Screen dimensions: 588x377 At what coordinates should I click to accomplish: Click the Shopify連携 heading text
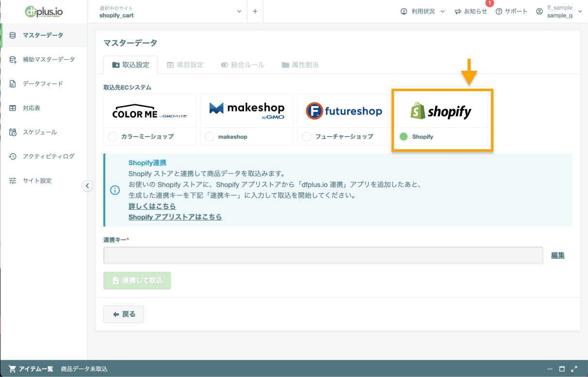(x=147, y=163)
